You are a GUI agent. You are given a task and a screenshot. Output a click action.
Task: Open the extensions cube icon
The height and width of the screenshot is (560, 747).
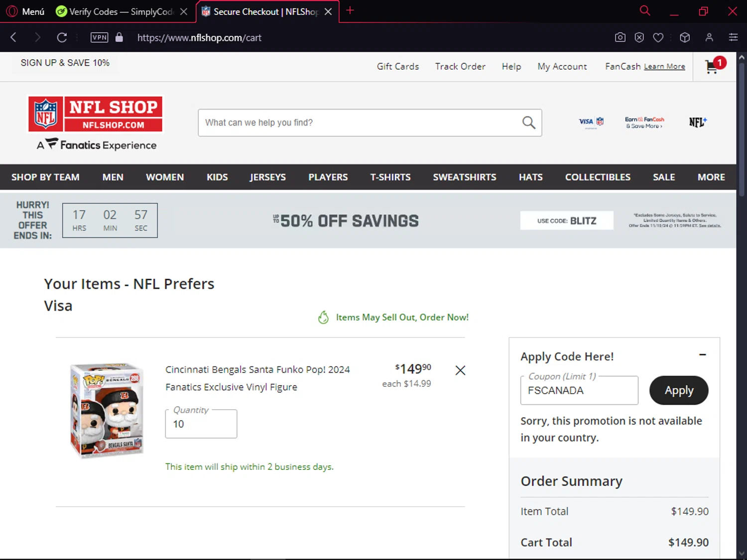click(685, 37)
